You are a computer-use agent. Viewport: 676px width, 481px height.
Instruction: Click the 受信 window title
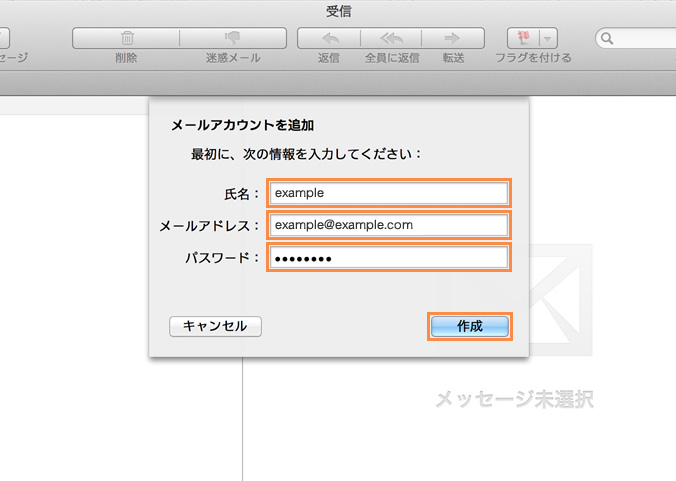[339, 11]
